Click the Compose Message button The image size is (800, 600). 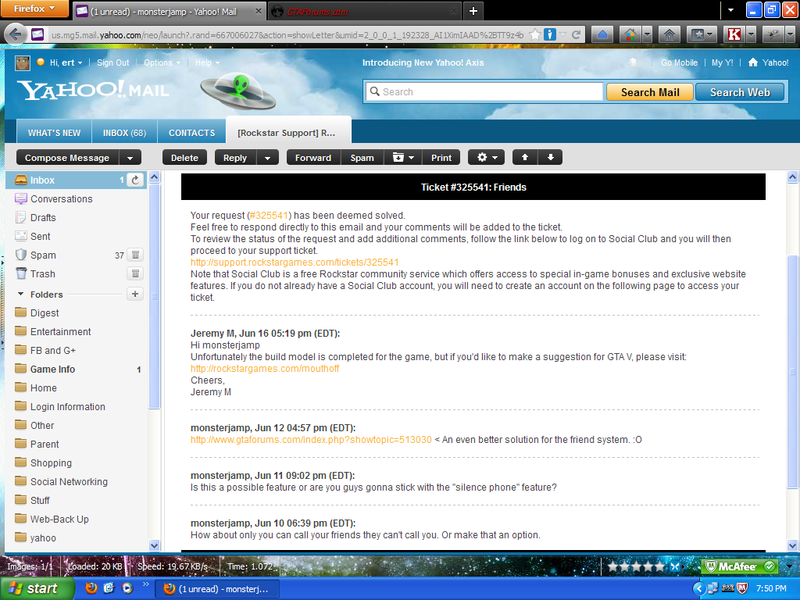coord(67,158)
